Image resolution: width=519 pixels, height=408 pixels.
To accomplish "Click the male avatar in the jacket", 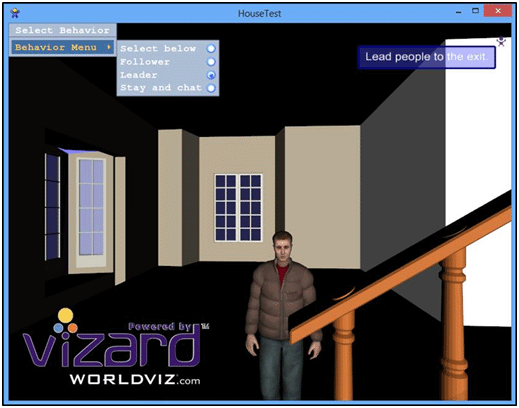I will (282, 315).
